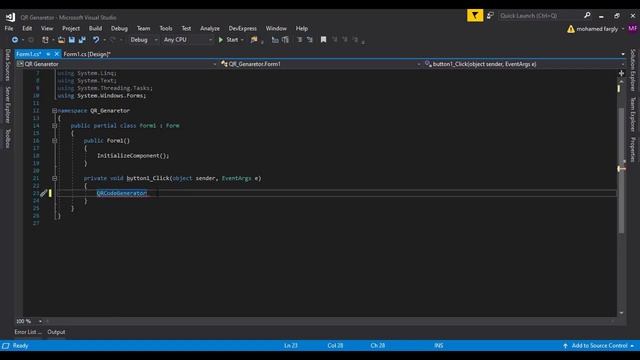Open the DevExpress menu
The height and width of the screenshot is (360, 640).
242,28
